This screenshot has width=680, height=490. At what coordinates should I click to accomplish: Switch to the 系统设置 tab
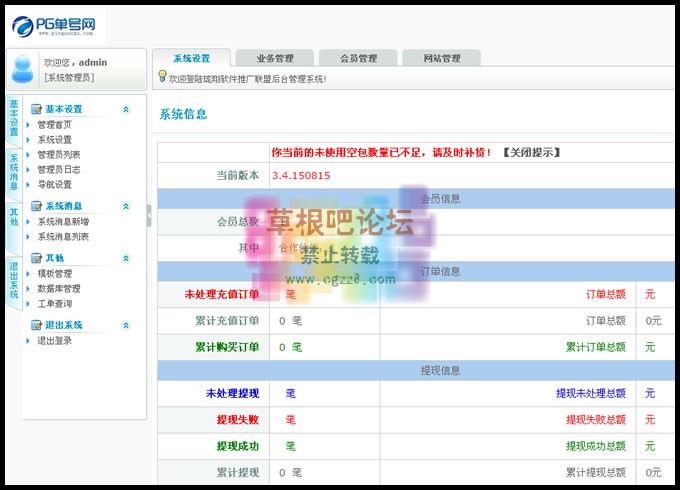coord(191,58)
